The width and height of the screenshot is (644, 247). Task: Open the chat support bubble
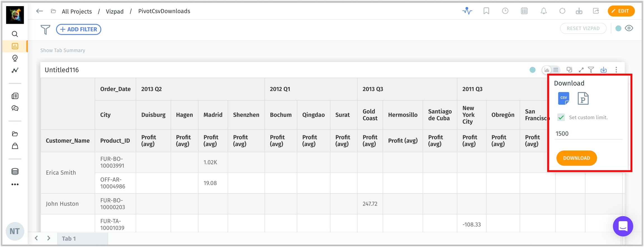click(623, 226)
